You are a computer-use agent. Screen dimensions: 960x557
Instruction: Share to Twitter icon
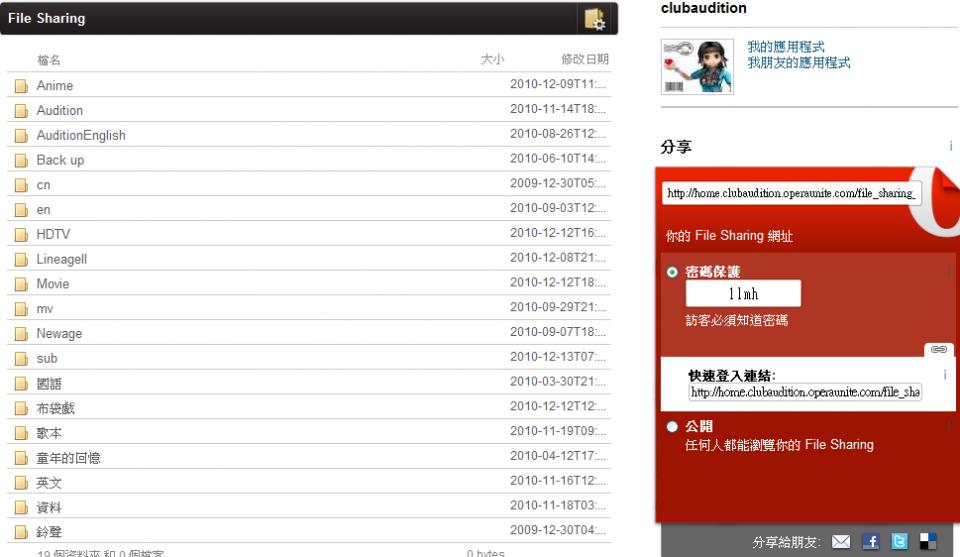(x=899, y=542)
